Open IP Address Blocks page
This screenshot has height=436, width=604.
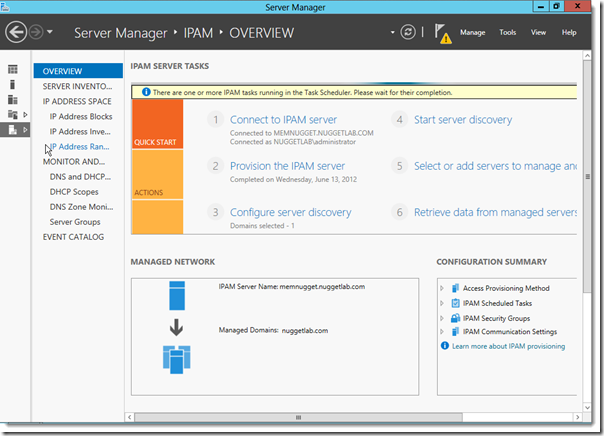(x=81, y=116)
